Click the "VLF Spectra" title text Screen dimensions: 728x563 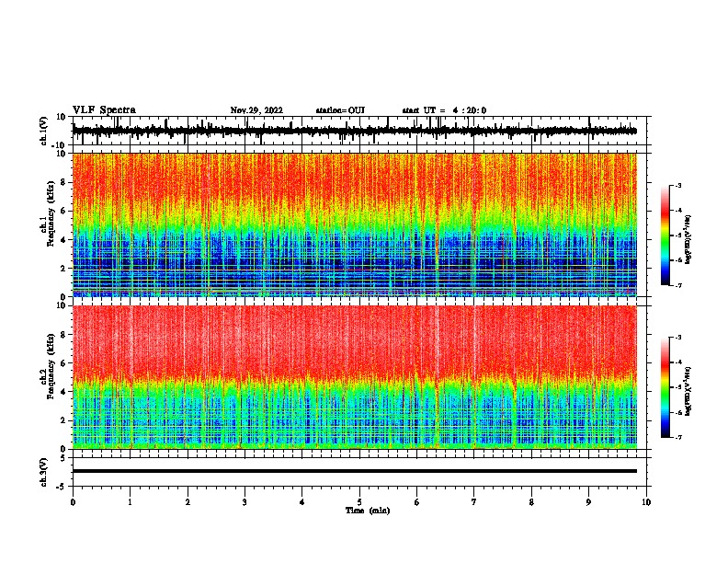click(x=104, y=110)
